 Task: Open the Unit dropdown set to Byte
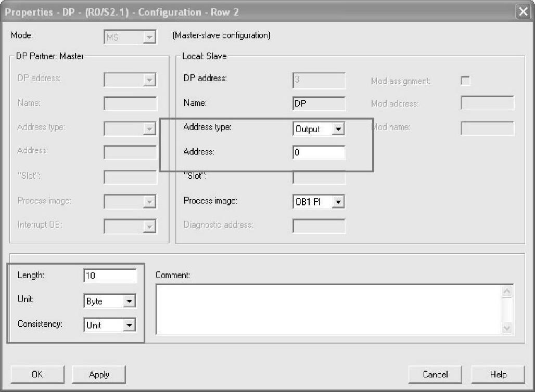[x=129, y=302]
